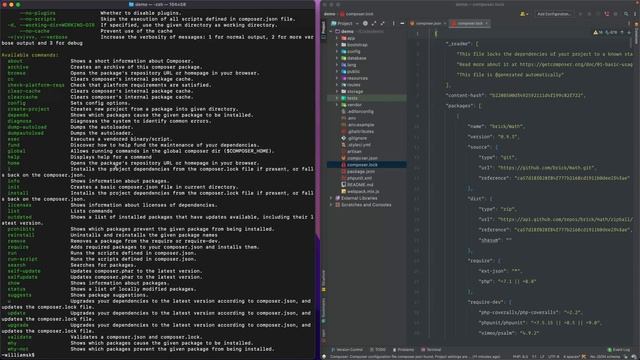The width and height of the screenshot is (640, 360).
Task: Open Project panel options three-dot menu
Action: 393,23
